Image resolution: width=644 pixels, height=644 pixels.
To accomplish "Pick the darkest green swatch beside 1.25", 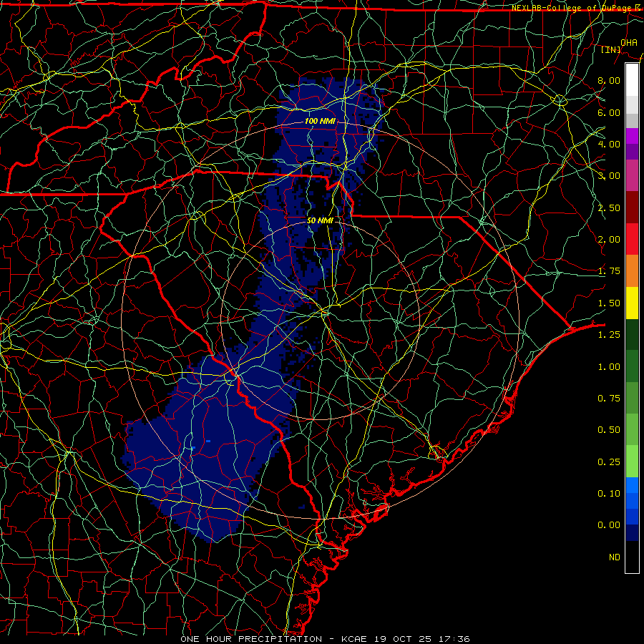I will point(632,335).
